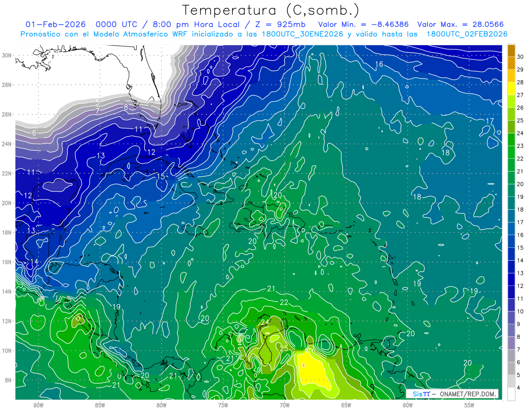Click the '15' contour label near Cuba

coord(161,176)
